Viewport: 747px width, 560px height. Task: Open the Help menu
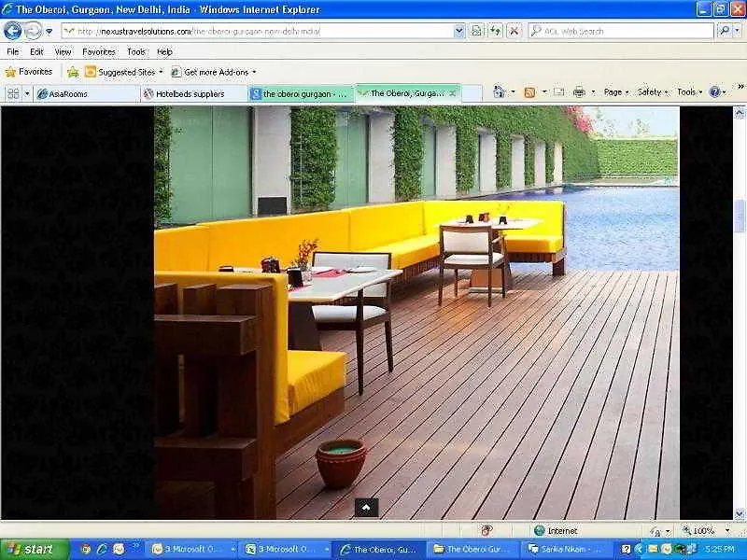point(165,51)
